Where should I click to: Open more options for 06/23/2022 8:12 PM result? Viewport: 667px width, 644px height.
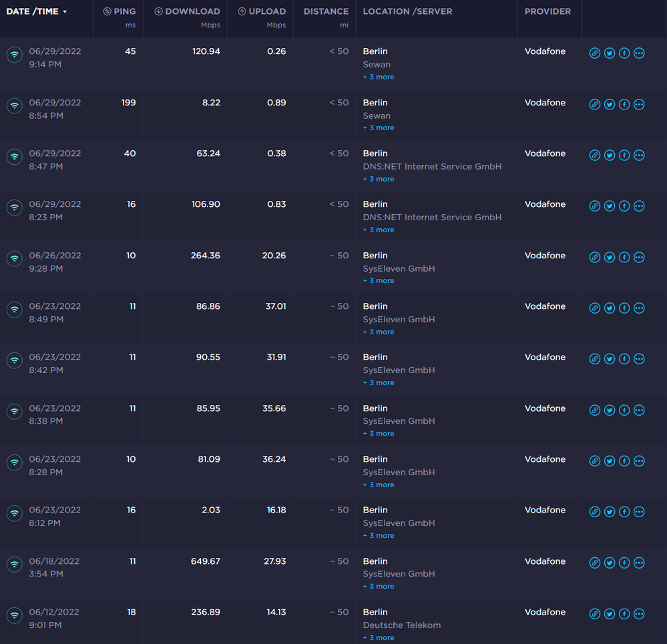point(639,512)
